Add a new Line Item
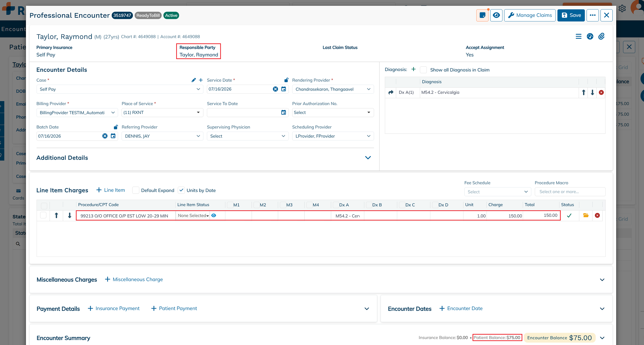644x345 pixels. pos(110,190)
